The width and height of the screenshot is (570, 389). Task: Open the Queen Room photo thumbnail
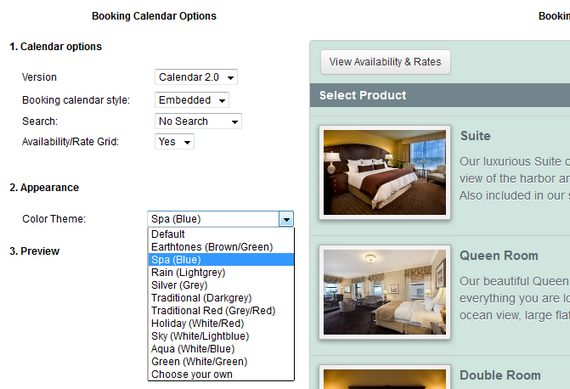point(385,292)
